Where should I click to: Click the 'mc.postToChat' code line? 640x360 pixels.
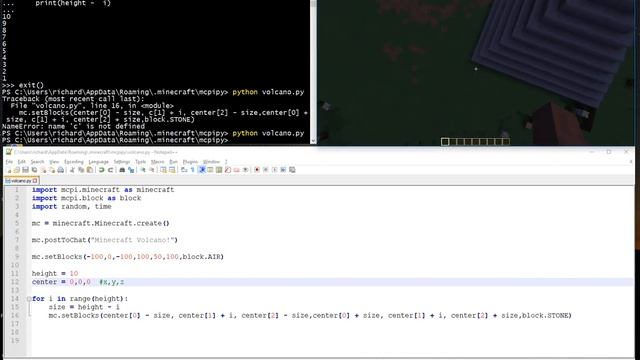[104, 240]
